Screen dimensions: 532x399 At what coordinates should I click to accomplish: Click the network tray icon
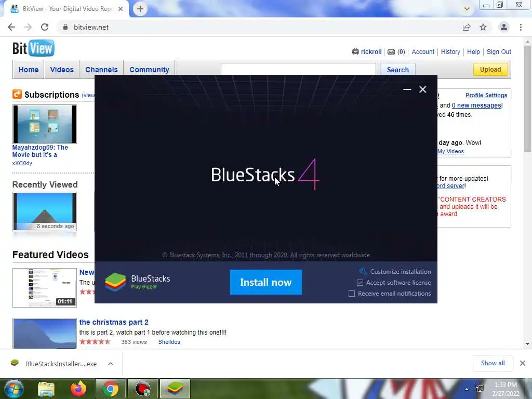tap(480, 389)
